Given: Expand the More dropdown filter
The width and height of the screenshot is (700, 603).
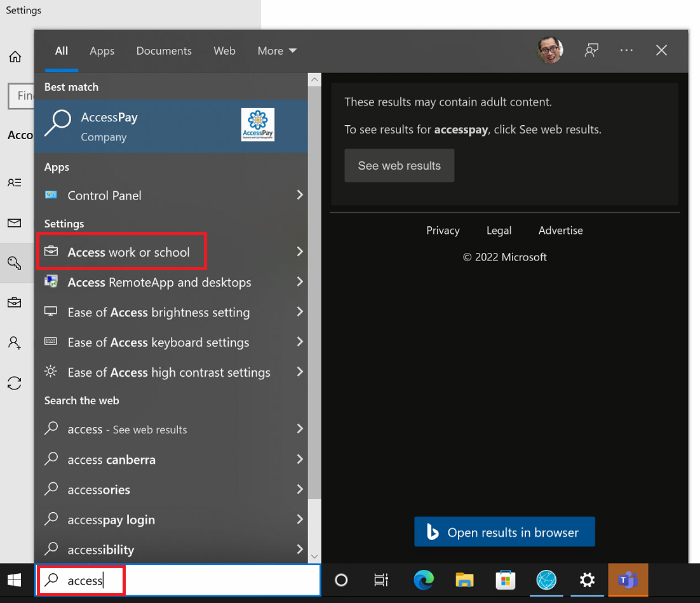Looking at the screenshot, I should click(x=277, y=51).
